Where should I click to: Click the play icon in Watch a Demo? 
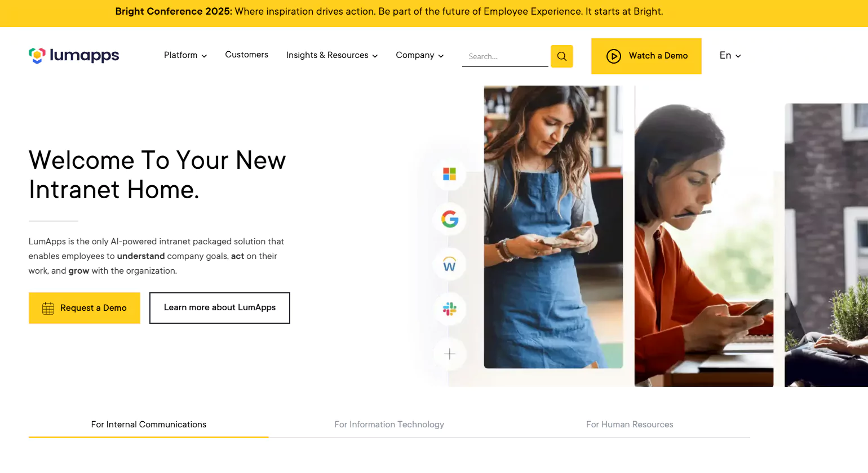[x=613, y=56]
